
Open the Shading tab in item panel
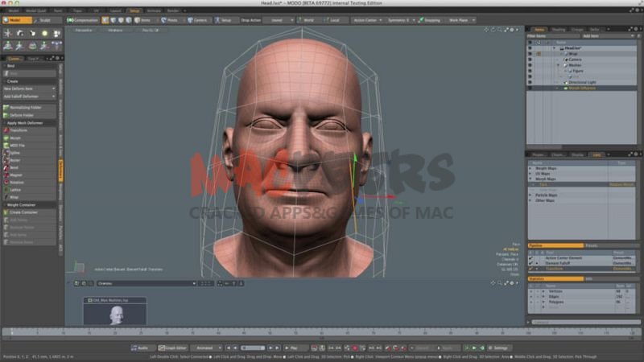(558, 30)
